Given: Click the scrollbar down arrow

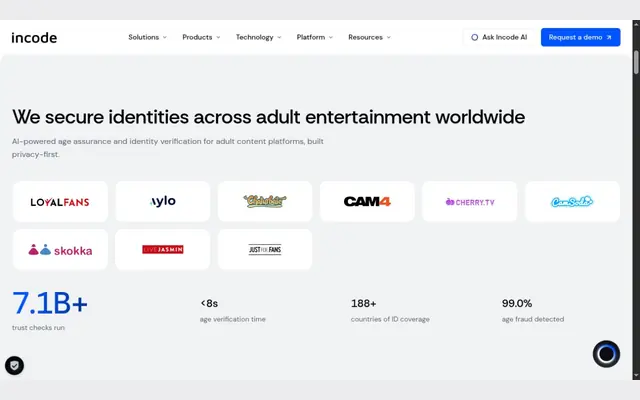Looking at the screenshot, I should click(x=636, y=376).
